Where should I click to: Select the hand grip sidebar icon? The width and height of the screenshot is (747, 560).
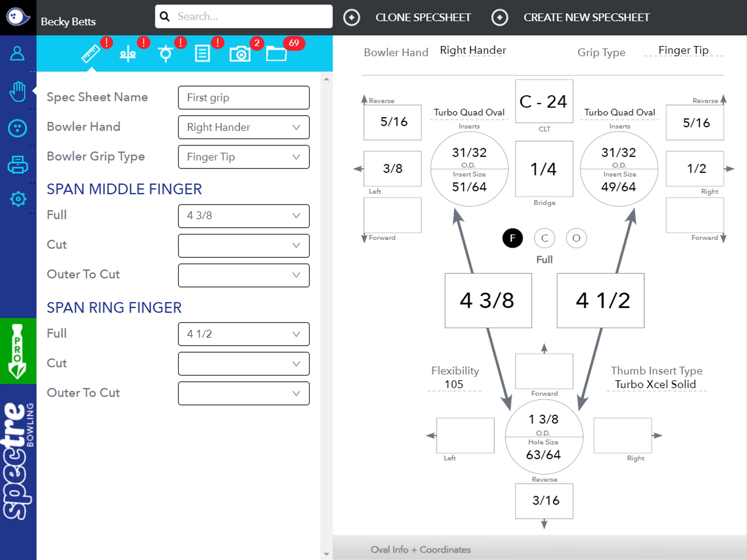coord(17,91)
